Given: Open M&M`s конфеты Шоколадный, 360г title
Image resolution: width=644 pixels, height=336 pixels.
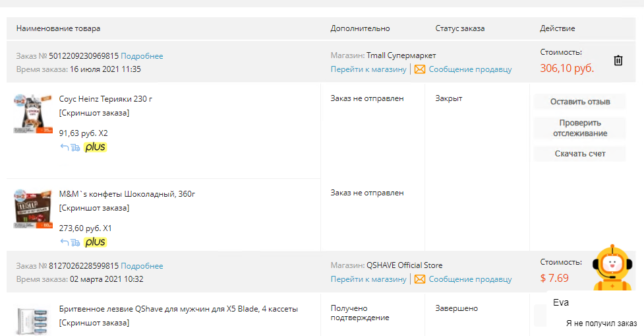Looking at the screenshot, I should 127,193.
